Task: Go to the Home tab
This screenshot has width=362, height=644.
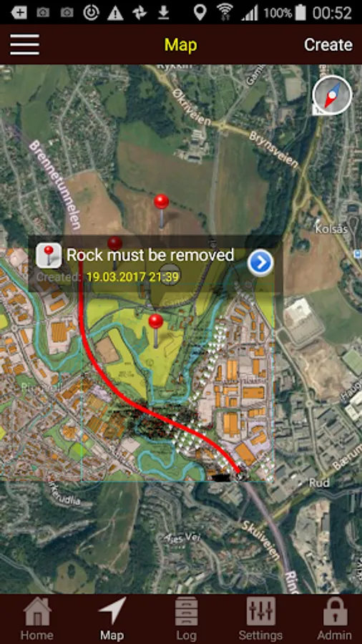Action: coord(37,620)
